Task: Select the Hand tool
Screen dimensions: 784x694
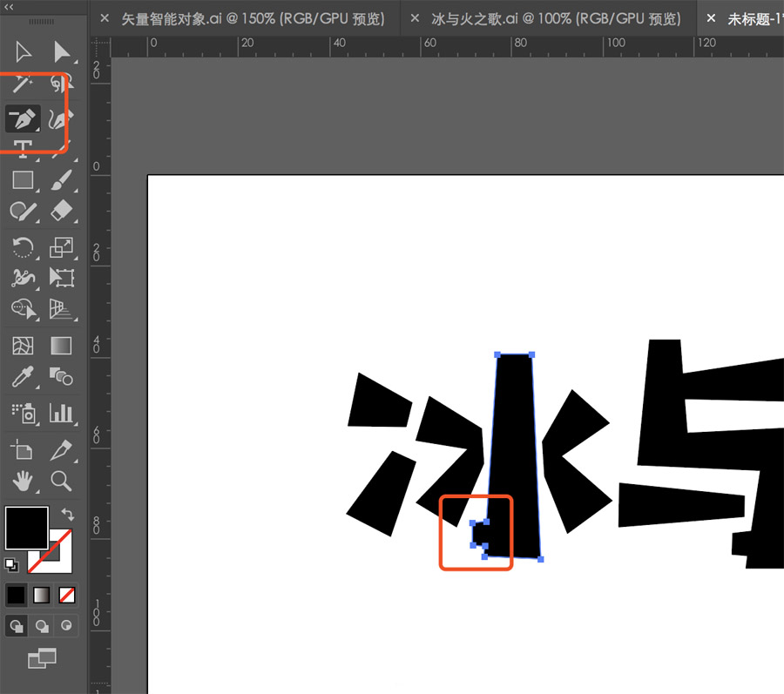Action: coord(23,482)
